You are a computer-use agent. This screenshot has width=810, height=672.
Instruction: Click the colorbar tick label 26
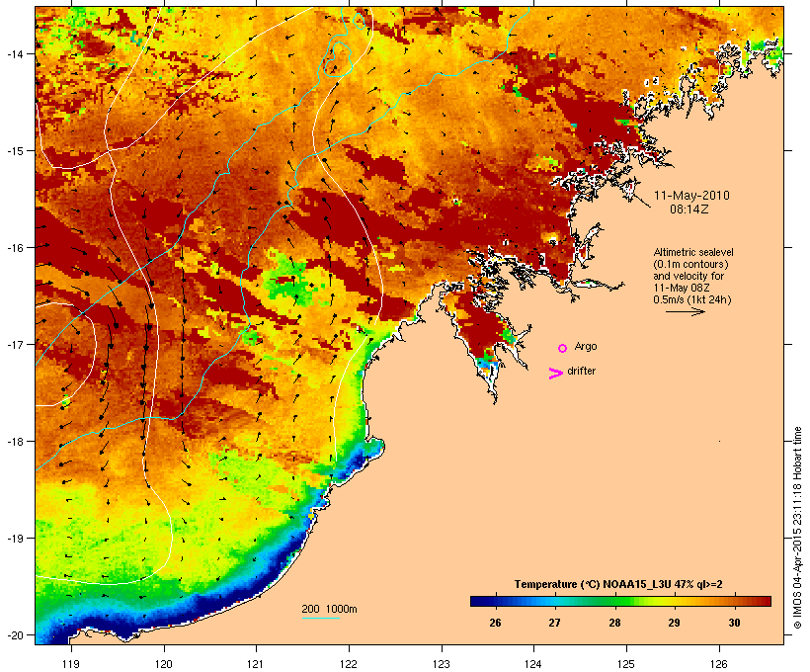coord(495,623)
